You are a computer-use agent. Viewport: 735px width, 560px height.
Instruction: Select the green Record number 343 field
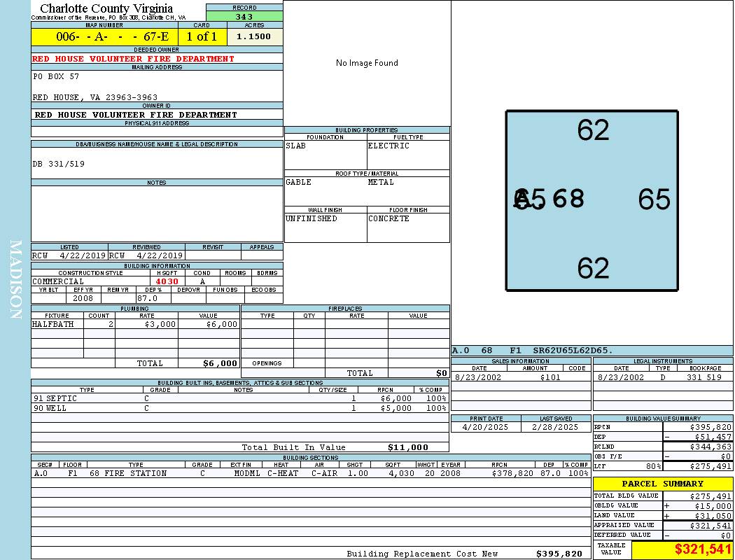click(x=244, y=16)
